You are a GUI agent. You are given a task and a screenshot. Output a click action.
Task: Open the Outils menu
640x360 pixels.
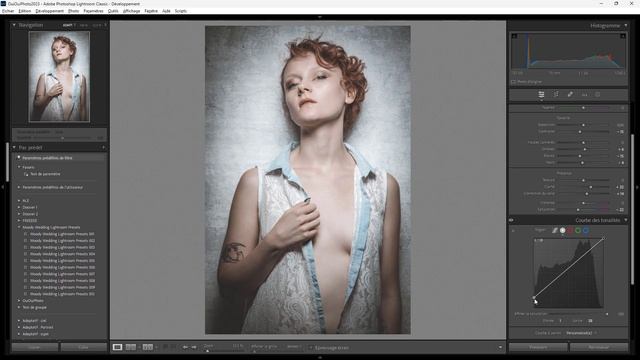pos(113,11)
